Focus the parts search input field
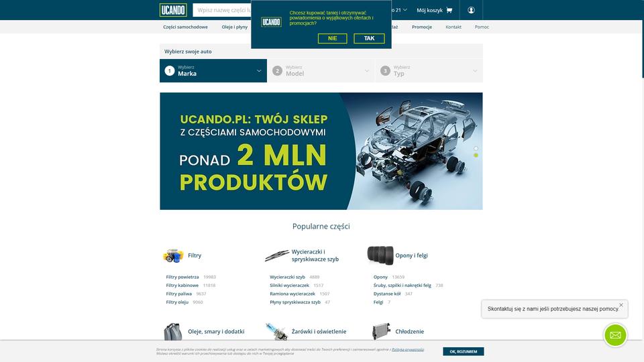 [x=222, y=10]
